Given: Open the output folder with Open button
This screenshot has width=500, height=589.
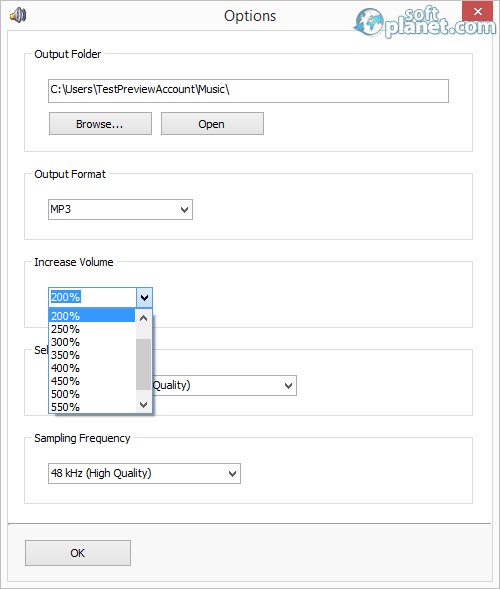Looking at the screenshot, I should tap(212, 124).
